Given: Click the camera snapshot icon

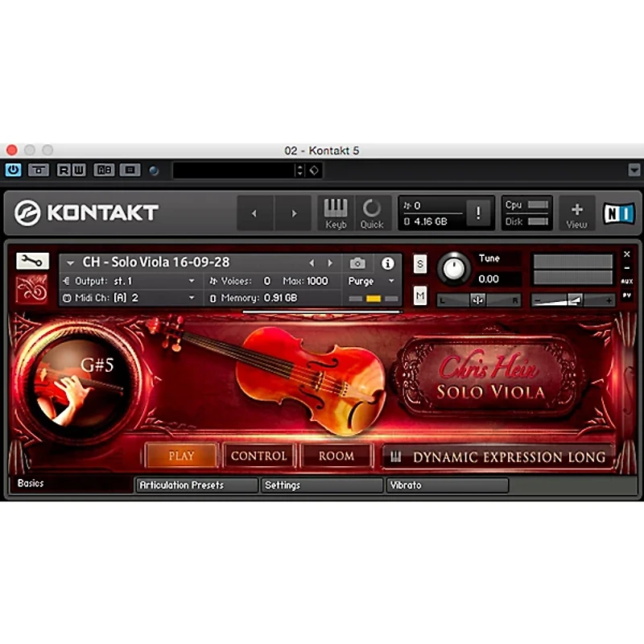Looking at the screenshot, I should coord(357,263).
